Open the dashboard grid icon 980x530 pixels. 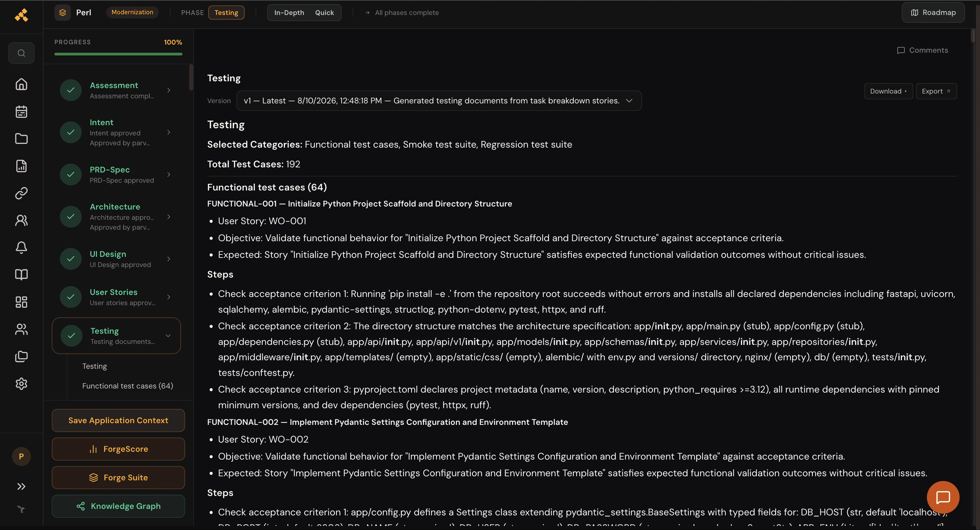(21, 302)
